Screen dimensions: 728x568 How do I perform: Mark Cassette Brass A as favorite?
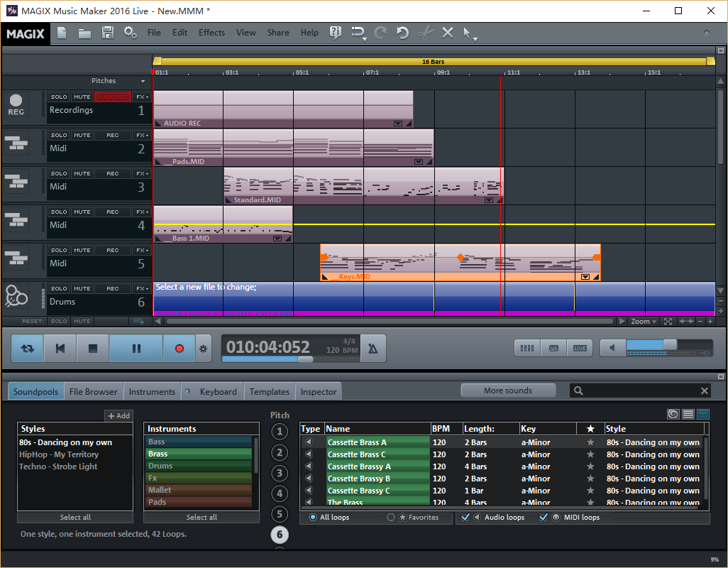(x=590, y=442)
